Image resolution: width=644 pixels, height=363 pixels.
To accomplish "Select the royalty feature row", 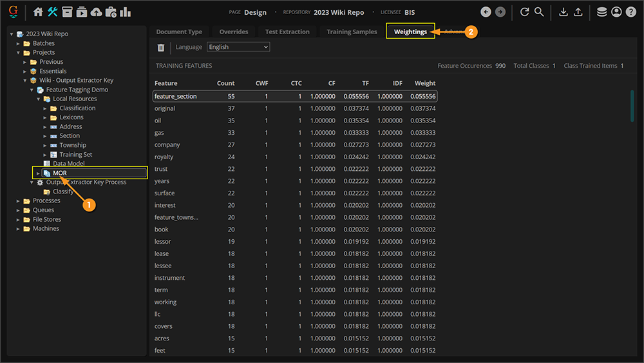I will click(164, 157).
